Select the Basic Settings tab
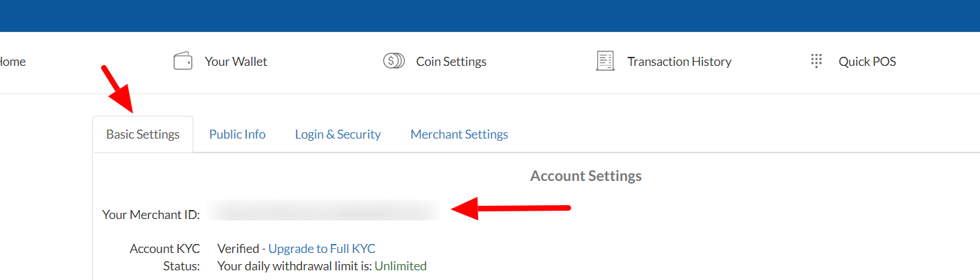Viewport: 980px width, 280px height. point(143,134)
